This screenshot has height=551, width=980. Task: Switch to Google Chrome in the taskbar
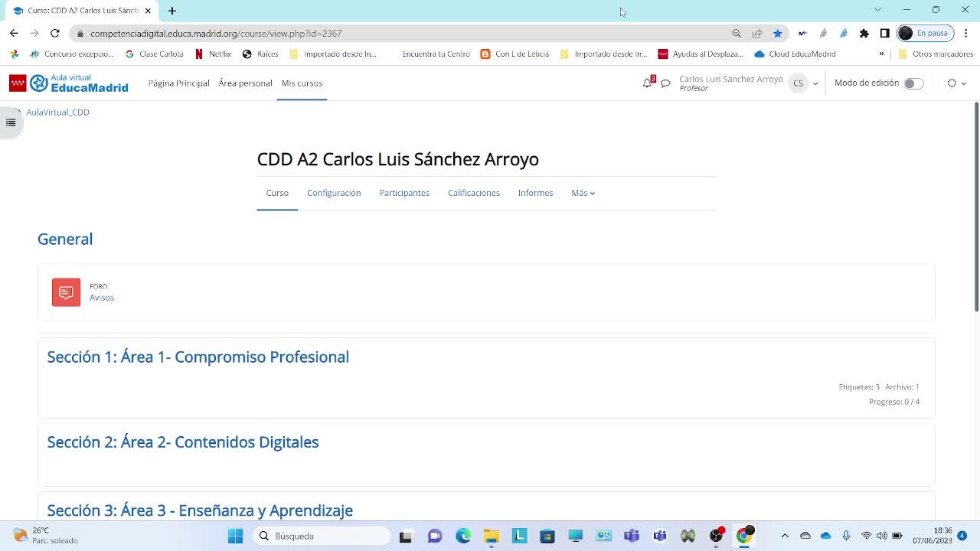tap(743, 536)
